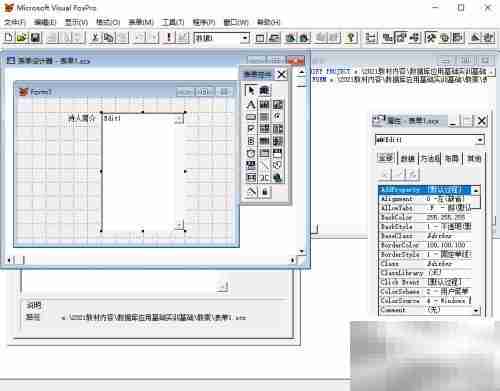Select the Grid control tool
Viewport: 500px width, 391px height.
click(264, 141)
